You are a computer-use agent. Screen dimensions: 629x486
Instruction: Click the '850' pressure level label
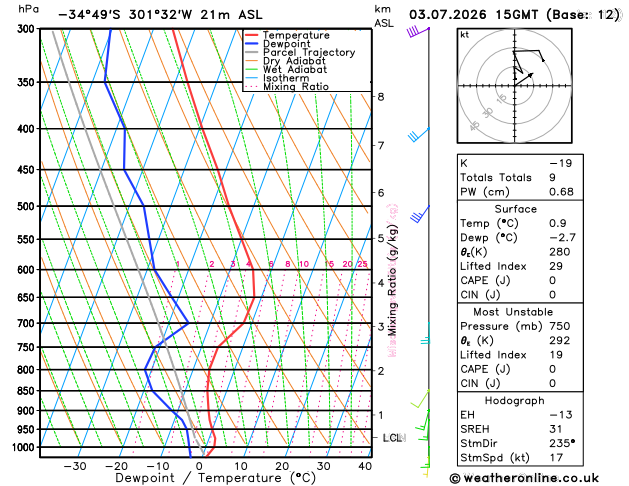[x=26, y=391]
